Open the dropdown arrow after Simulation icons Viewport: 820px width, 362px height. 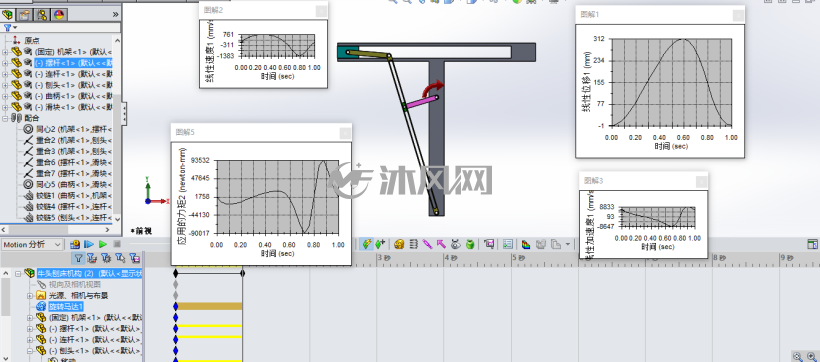pyautogui.click(x=567, y=244)
